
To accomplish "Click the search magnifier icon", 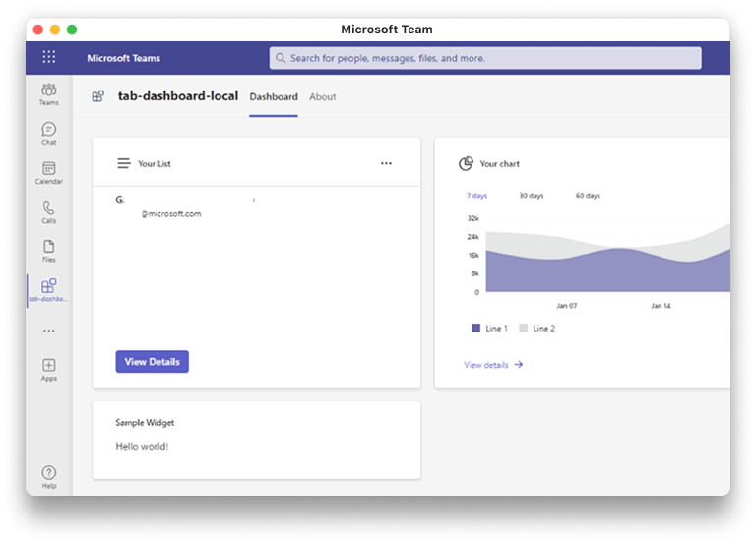I will coord(281,58).
